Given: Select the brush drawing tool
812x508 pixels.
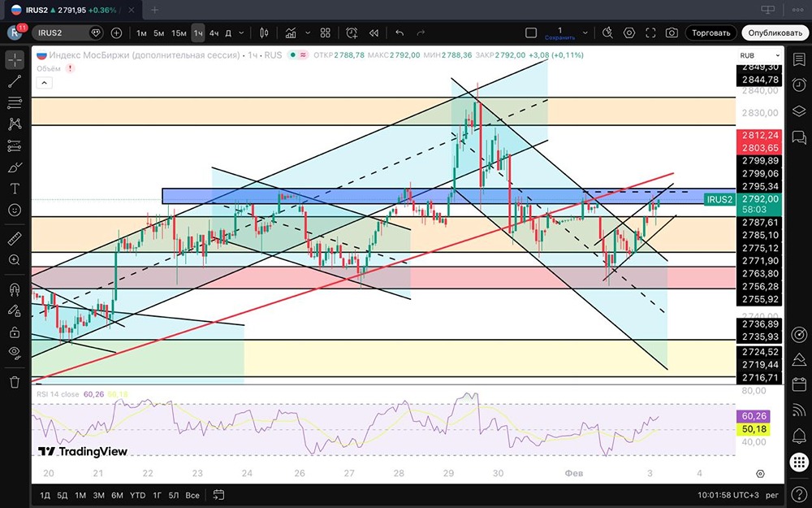Looking at the screenshot, I should [x=15, y=167].
